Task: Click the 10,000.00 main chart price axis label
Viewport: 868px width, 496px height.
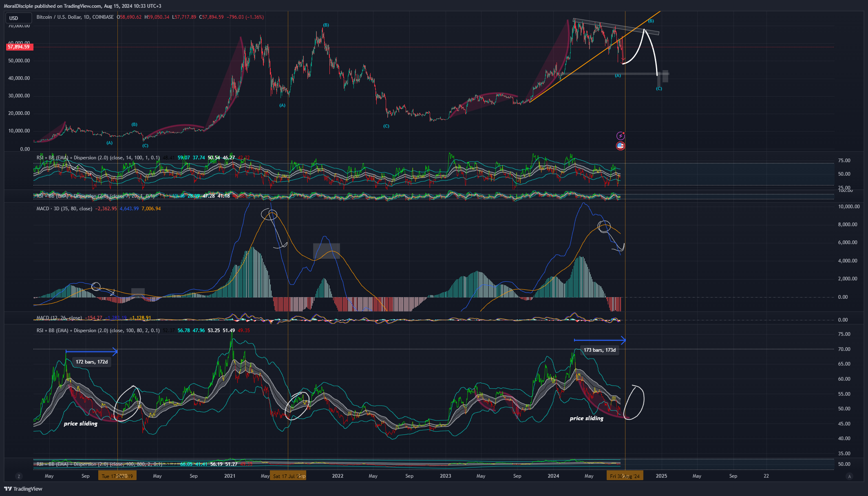Action: click(19, 131)
